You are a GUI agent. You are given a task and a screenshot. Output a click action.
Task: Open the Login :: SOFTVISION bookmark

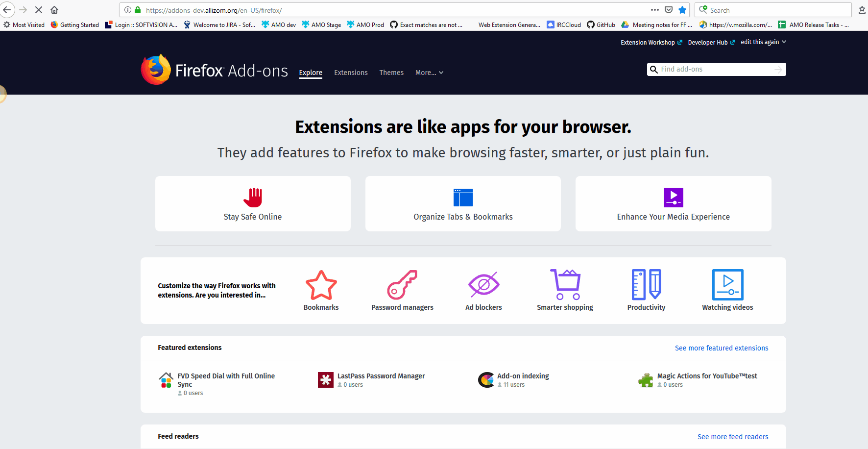[141, 25]
